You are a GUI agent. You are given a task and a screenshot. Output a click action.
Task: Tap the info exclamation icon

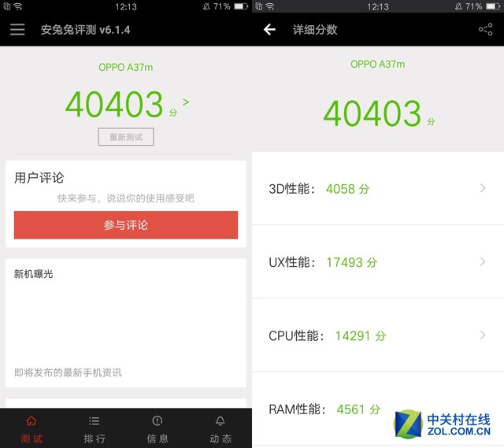point(157,421)
